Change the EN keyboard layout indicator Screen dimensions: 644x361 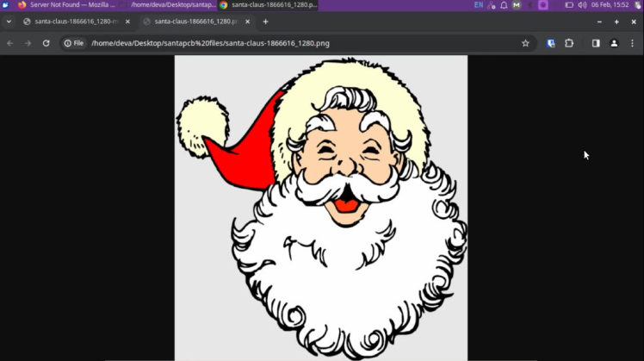pyautogui.click(x=479, y=5)
